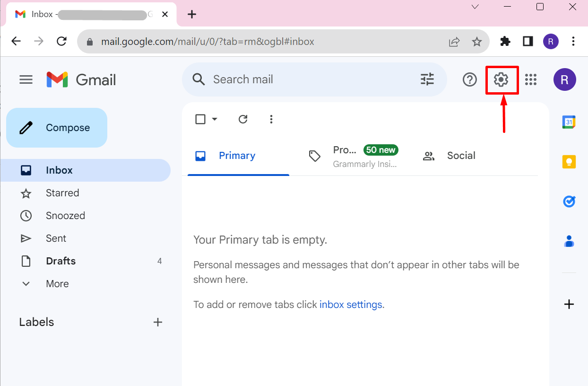Open Google Tasks side panel
The image size is (588, 386).
569,202
